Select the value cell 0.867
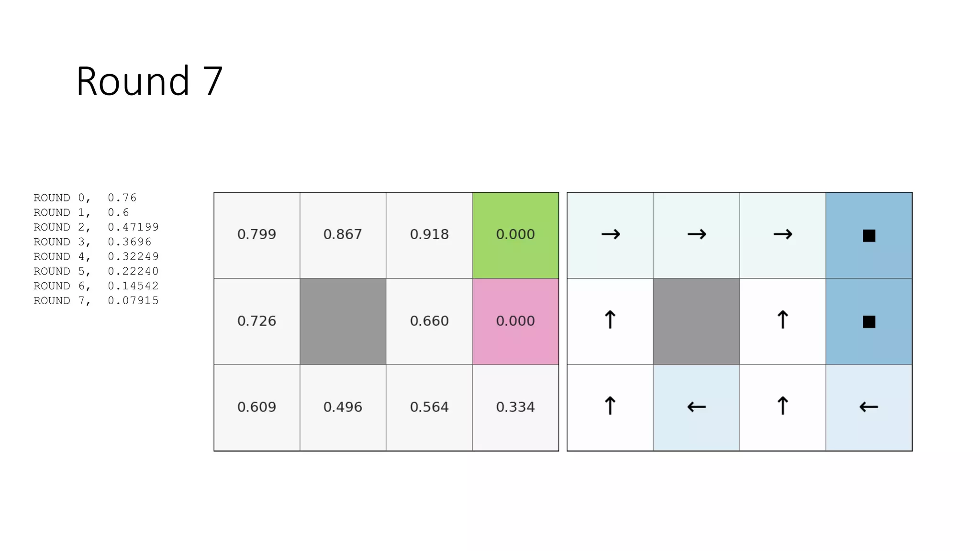980x551 pixels. click(343, 235)
